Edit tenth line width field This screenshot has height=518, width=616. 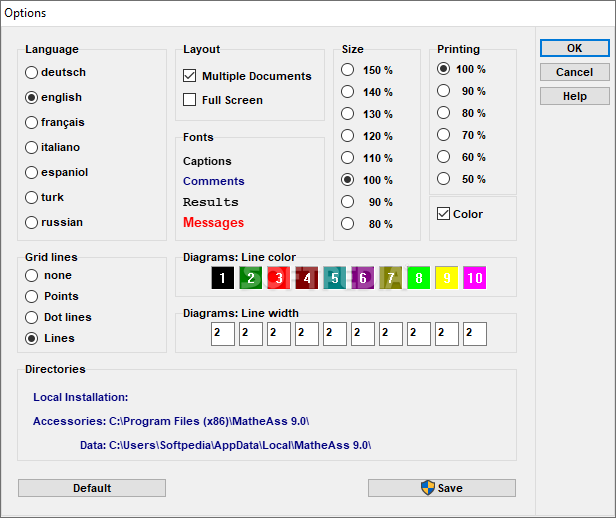coord(475,334)
